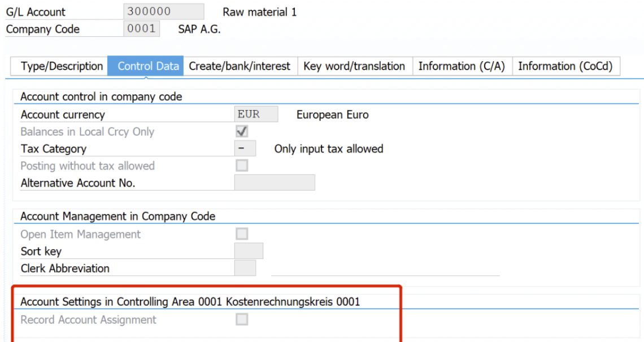Click the 'European Euro' currency description
The height and width of the screenshot is (342, 644).
point(333,114)
